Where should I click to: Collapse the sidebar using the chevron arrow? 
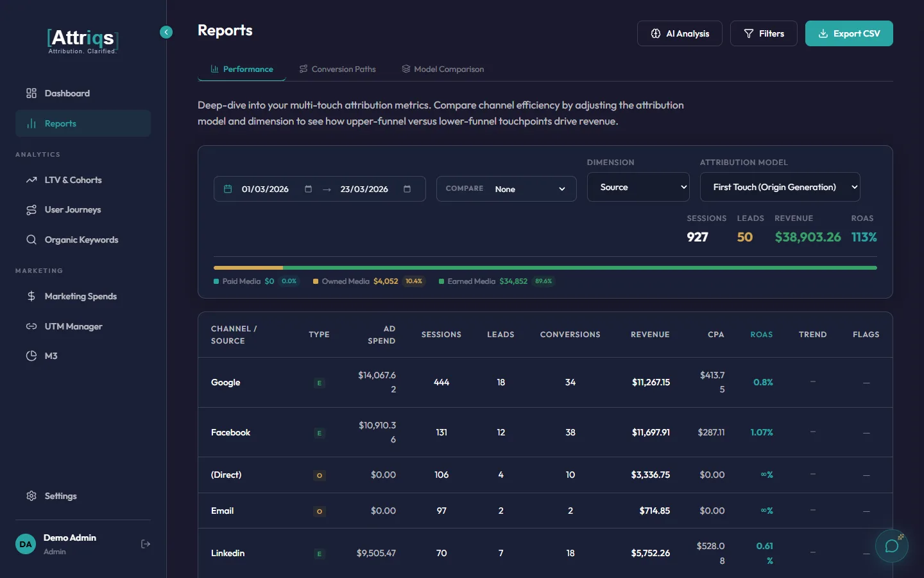point(166,32)
